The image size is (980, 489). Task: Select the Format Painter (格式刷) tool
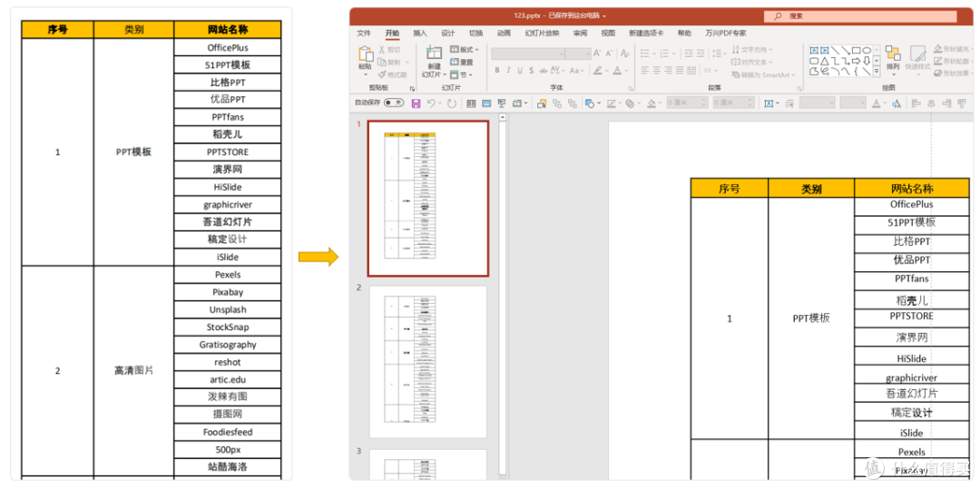click(392, 74)
